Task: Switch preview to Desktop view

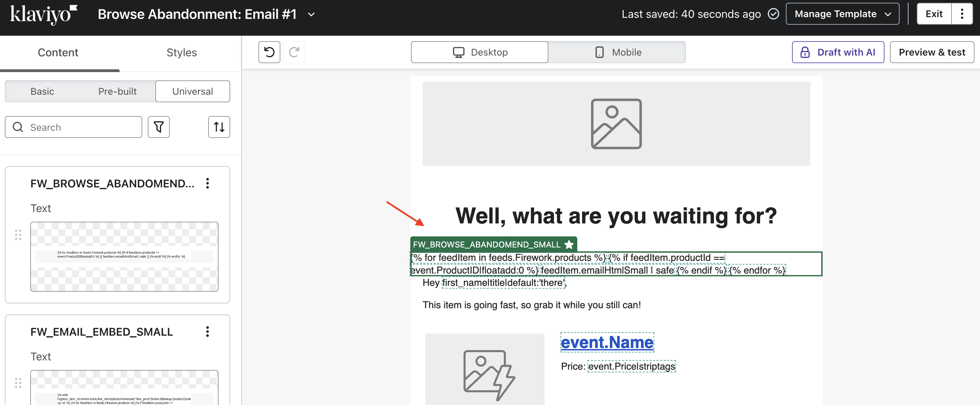Action: 479,52
